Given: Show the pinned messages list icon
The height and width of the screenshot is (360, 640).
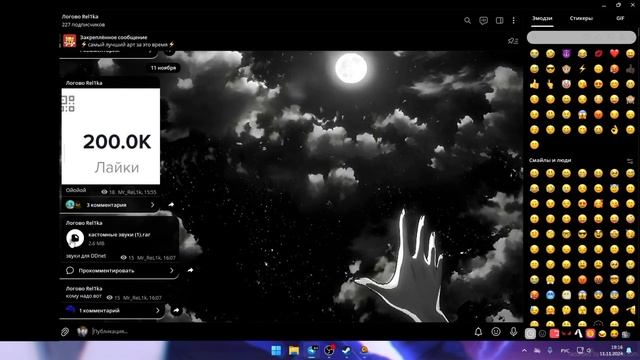Looking at the screenshot, I should coord(513,41).
